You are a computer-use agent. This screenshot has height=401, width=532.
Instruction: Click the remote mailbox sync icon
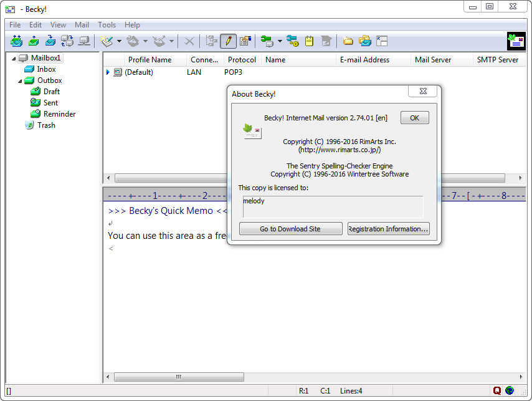click(x=67, y=41)
